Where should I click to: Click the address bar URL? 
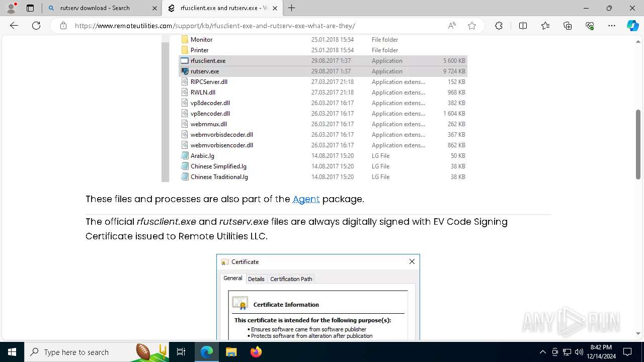click(x=215, y=26)
